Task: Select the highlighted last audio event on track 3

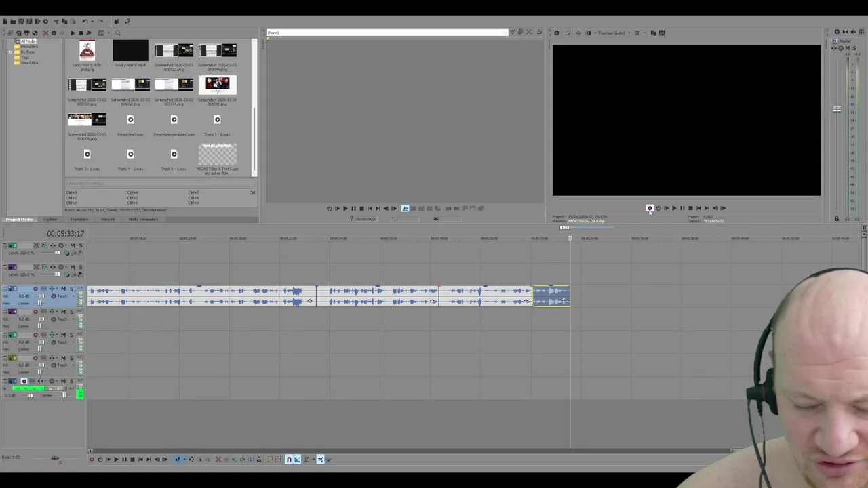Action: point(551,296)
